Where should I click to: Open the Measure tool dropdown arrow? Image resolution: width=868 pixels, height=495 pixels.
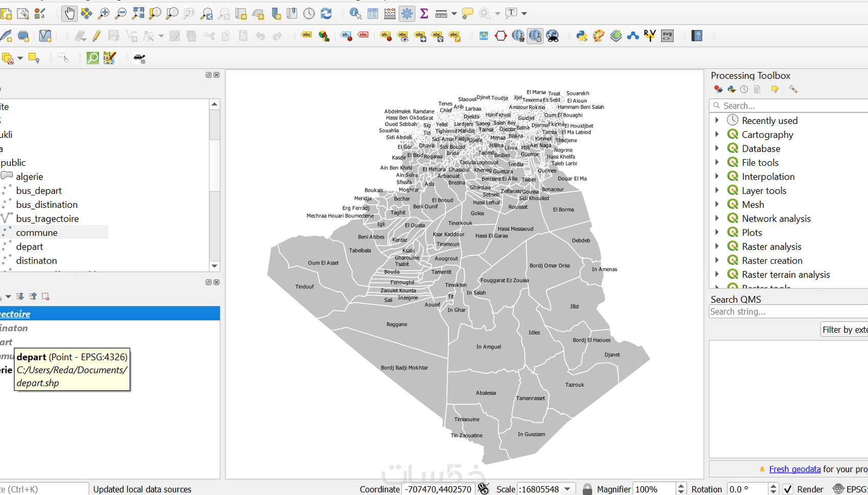(454, 14)
